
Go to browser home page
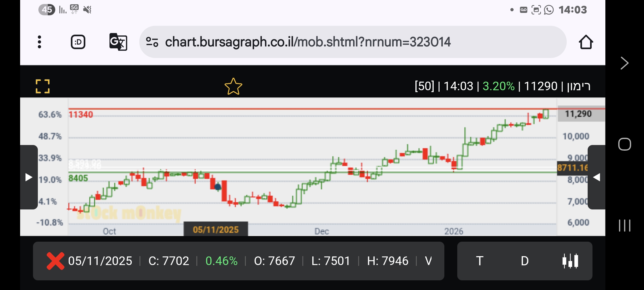pyautogui.click(x=586, y=42)
